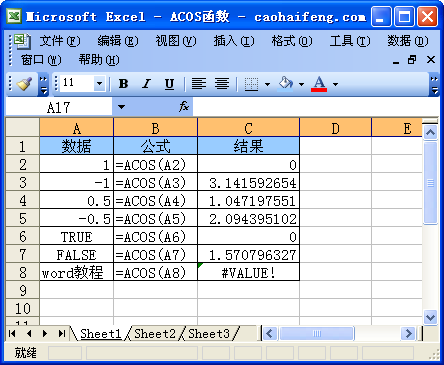Toggle Bold formatting

(x=123, y=84)
